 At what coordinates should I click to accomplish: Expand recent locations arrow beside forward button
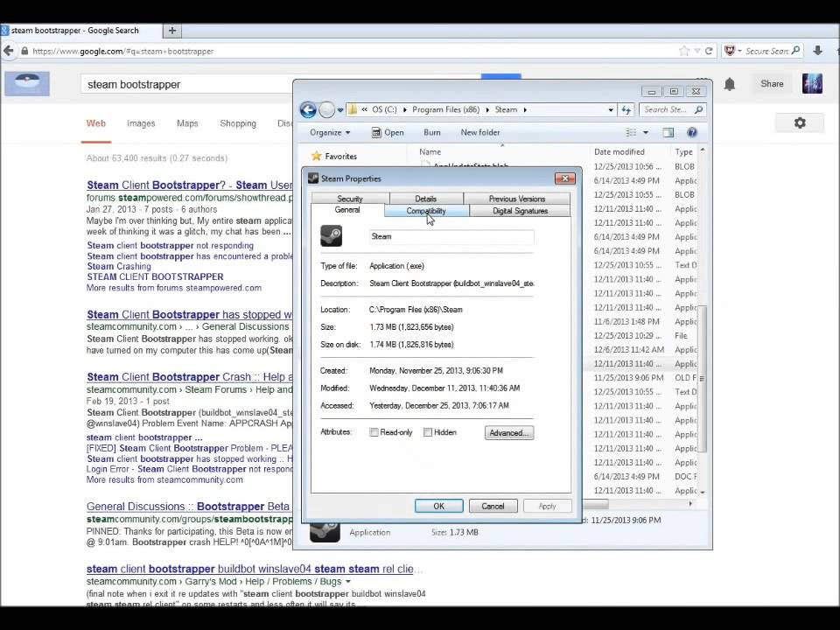[340, 110]
